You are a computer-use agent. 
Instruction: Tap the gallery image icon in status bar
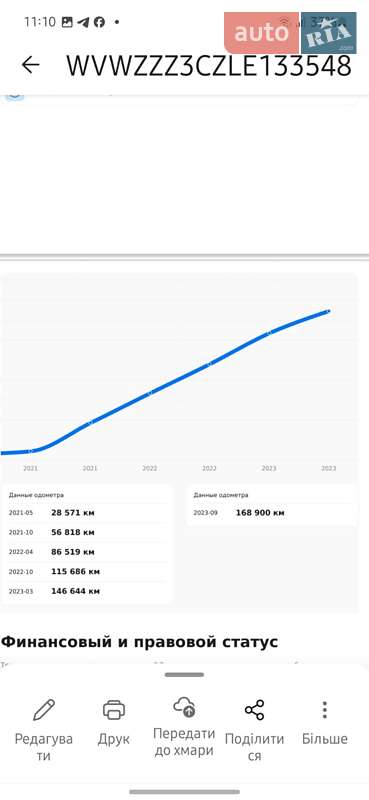pyautogui.click(x=67, y=22)
